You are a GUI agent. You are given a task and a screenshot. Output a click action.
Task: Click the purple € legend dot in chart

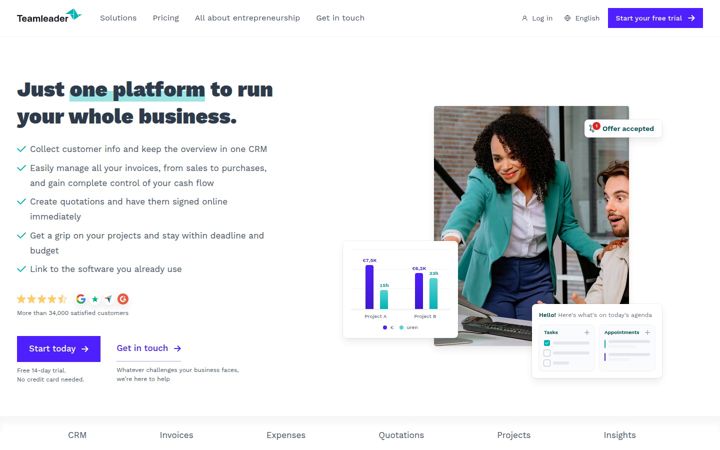[x=385, y=327]
